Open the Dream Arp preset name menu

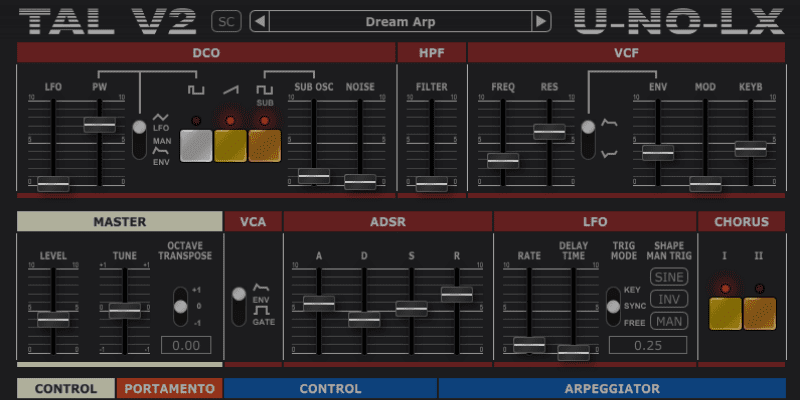(401, 21)
